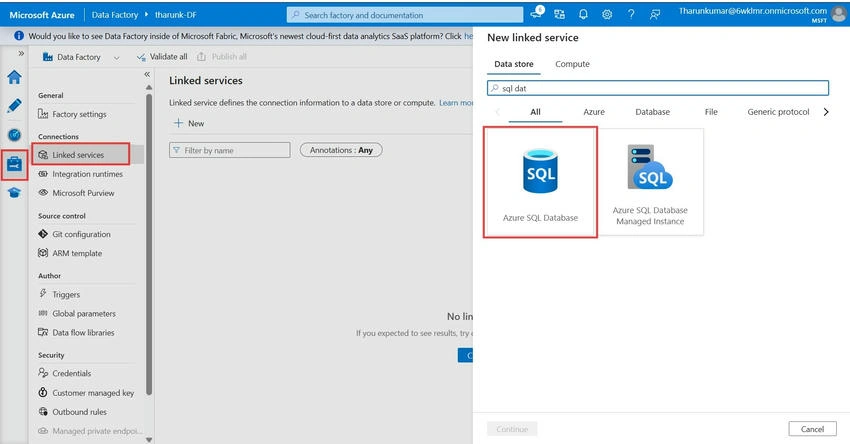The width and height of the screenshot is (850, 444).
Task: Open the Monitor gauge hub
Action: (x=15, y=134)
